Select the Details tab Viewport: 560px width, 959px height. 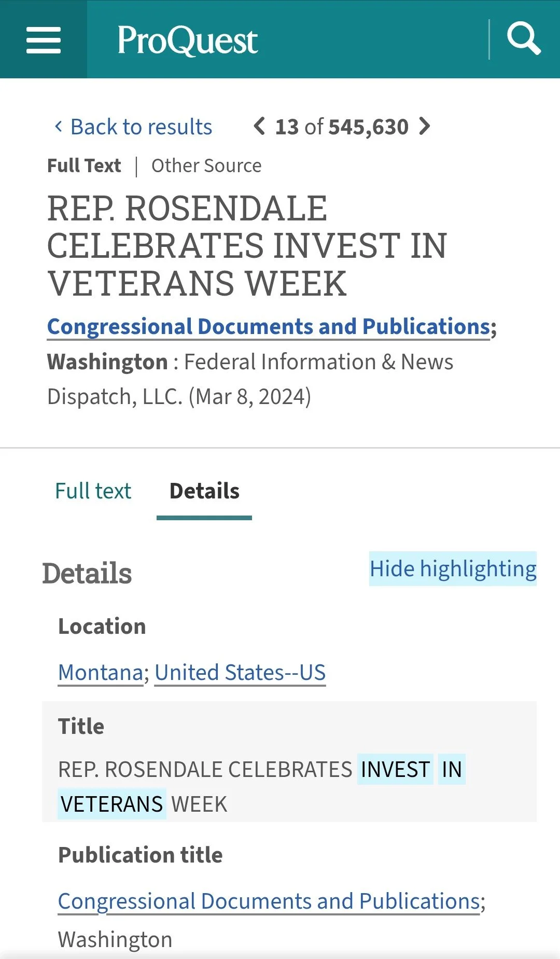coord(204,491)
